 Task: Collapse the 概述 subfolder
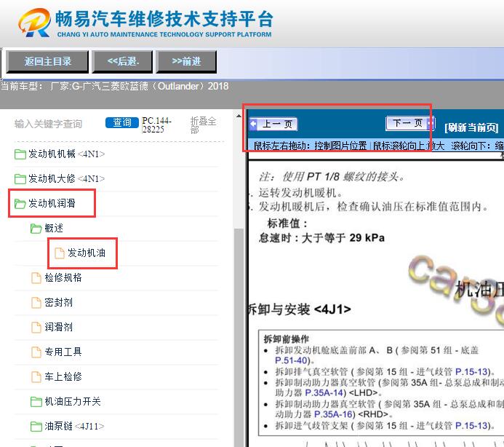[54, 228]
